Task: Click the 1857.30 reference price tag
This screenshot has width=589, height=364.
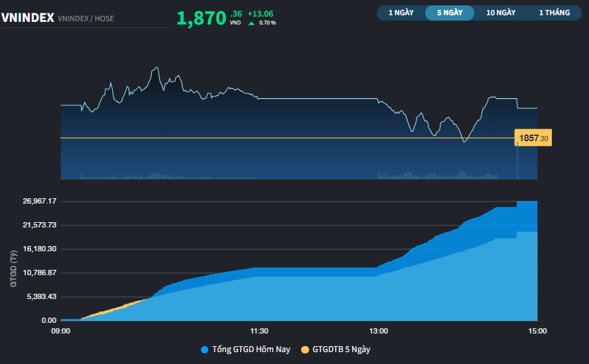Action: [x=533, y=138]
